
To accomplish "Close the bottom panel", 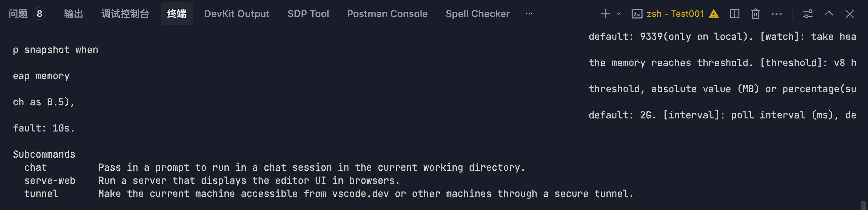I will coord(850,14).
